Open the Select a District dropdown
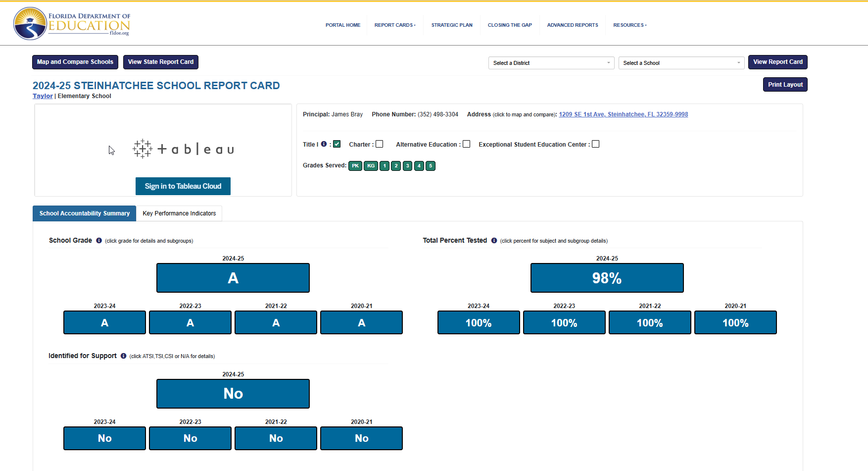 click(x=551, y=63)
